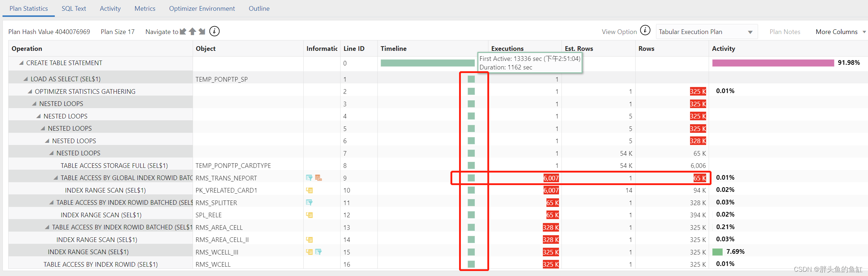Open the View Option info icon
The image size is (868, 276).
coord(645,30)
